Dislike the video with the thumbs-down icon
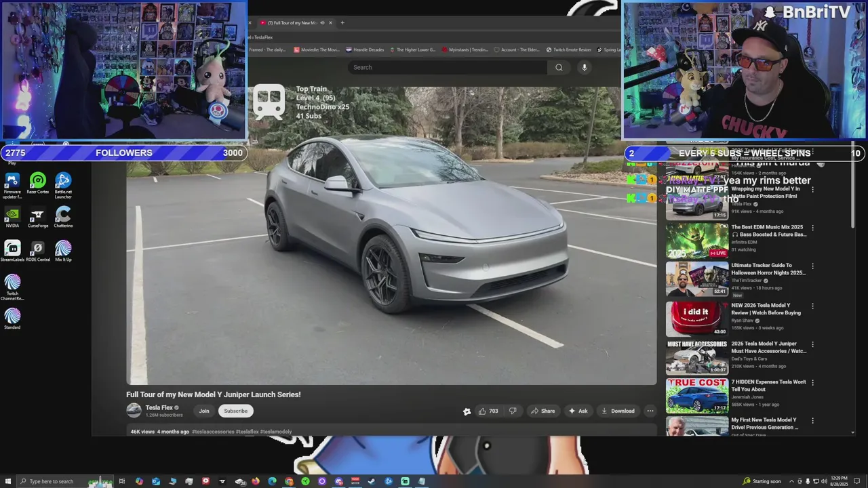 (x=513, y=411)
